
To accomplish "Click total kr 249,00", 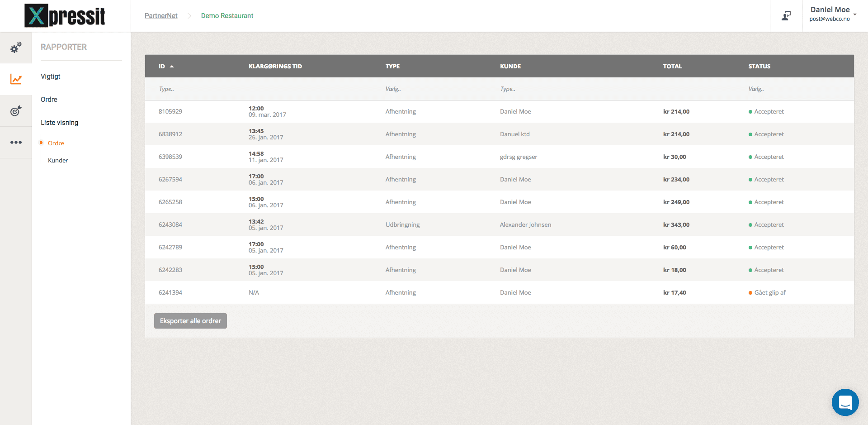I will pos(676,202).
